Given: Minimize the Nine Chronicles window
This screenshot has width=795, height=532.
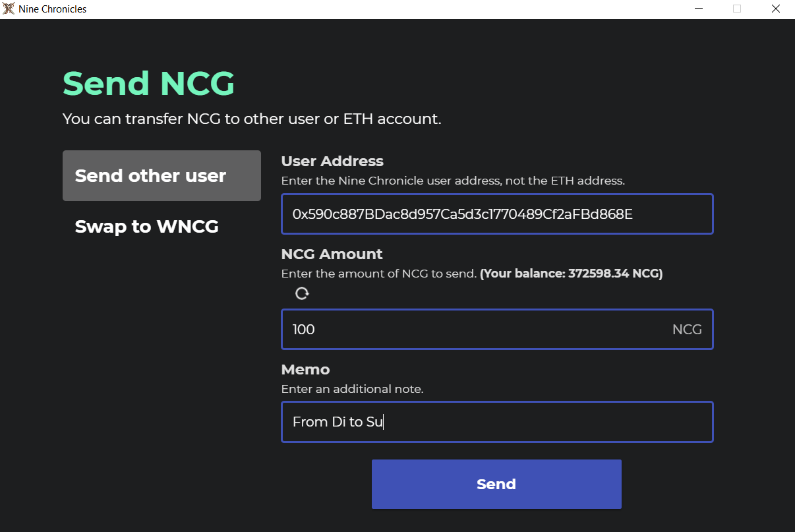Looking at the screenshot, I should pos(698,9).
